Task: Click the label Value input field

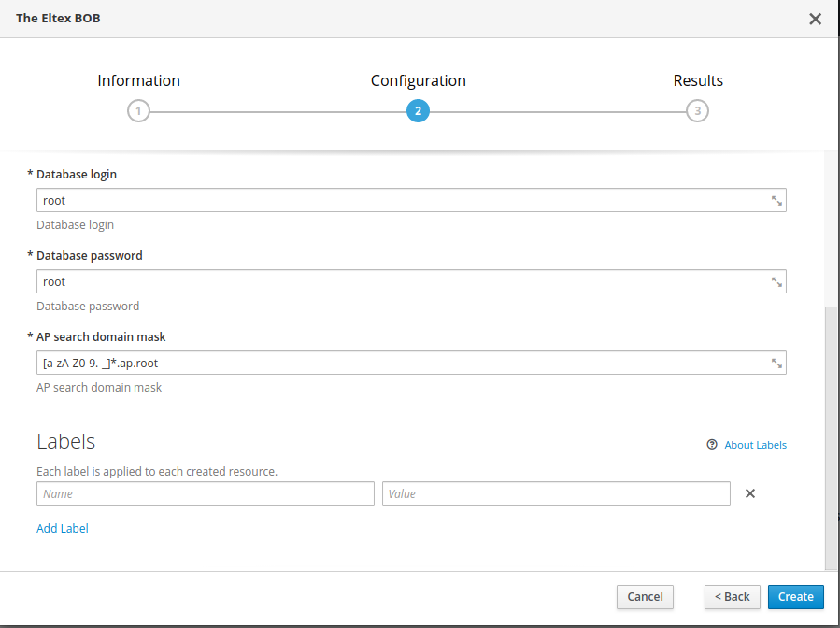Action: coord(556,493)
